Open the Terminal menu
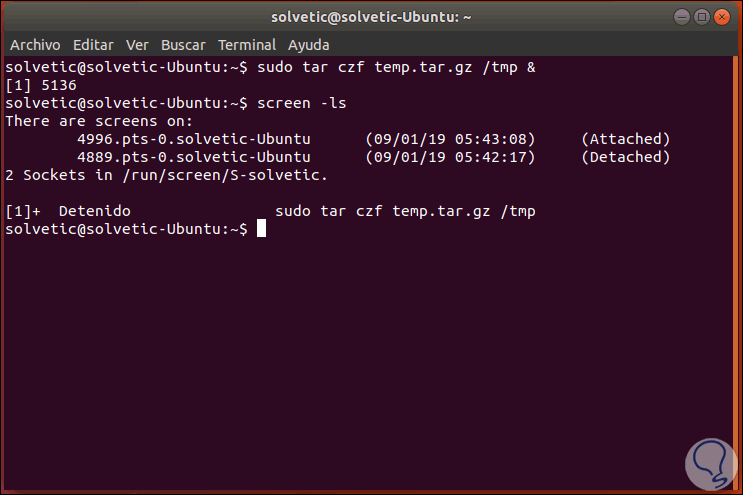 247,45
